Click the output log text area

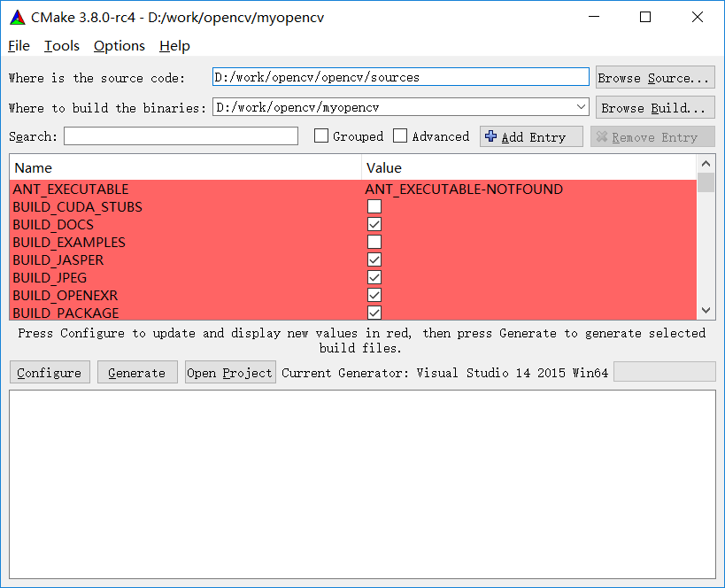coord(363,484)
